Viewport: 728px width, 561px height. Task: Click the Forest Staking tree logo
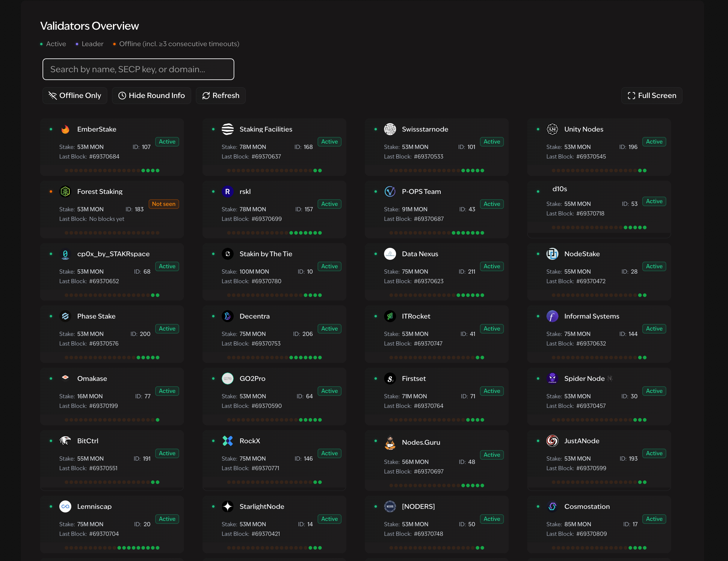[65, 191]
